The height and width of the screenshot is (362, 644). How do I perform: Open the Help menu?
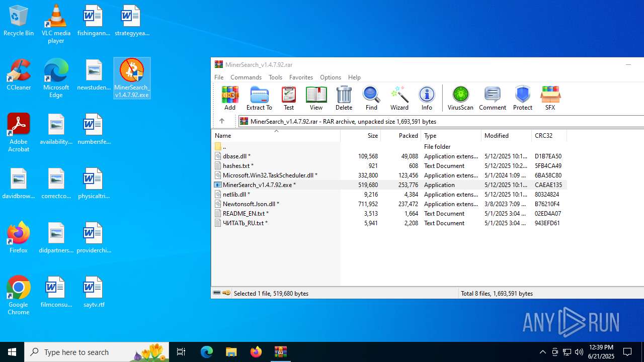coord(354,77)
